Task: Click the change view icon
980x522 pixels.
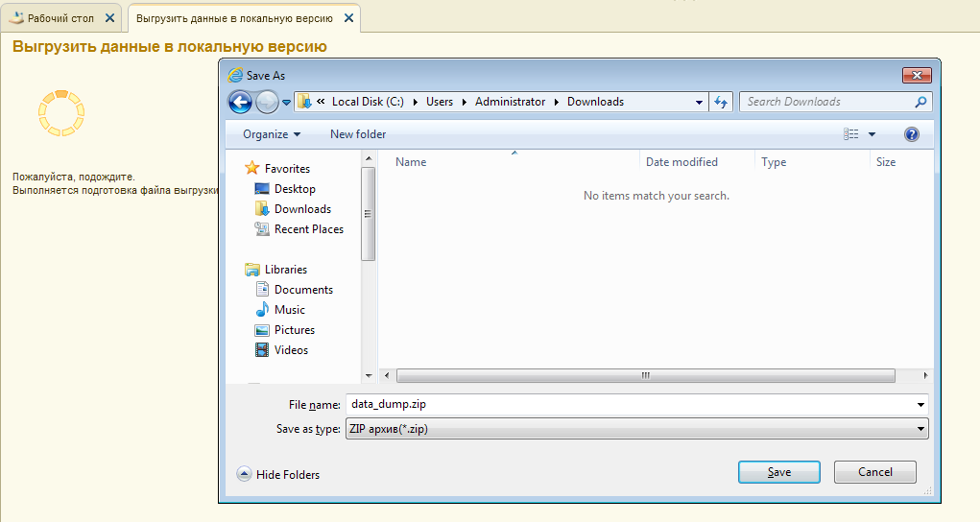Action: 851,134
